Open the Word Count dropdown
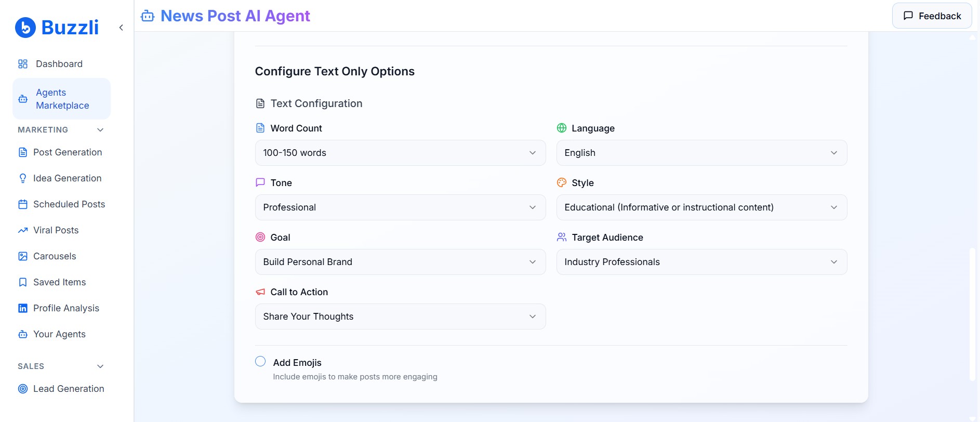 400,153
